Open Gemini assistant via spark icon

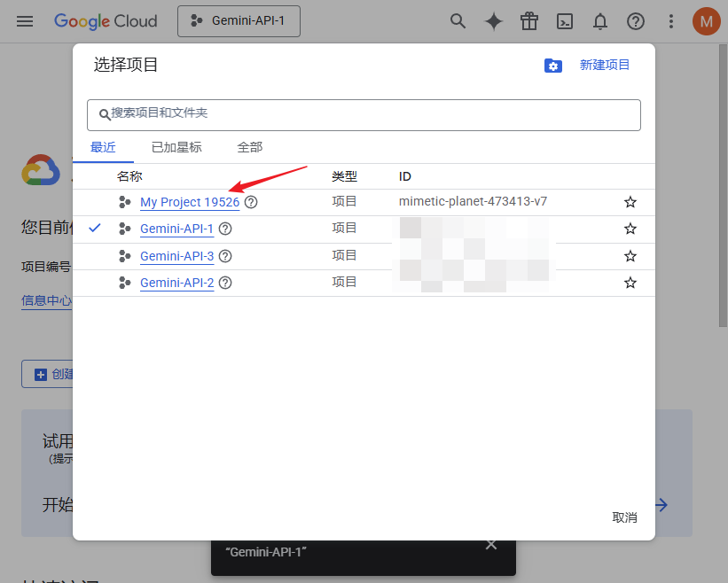pos(494,20)
